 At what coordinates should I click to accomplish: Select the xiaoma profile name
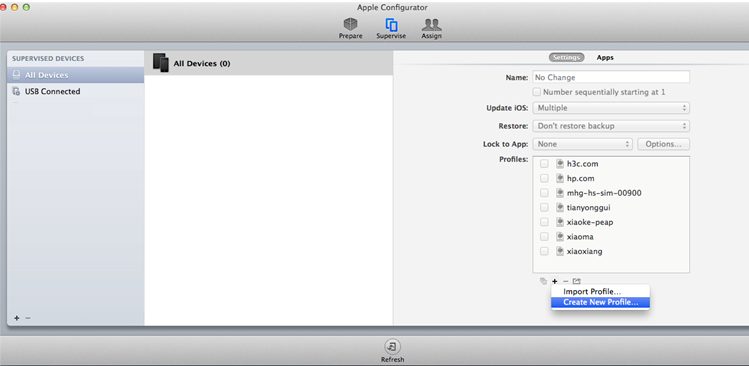pos(580,237)
